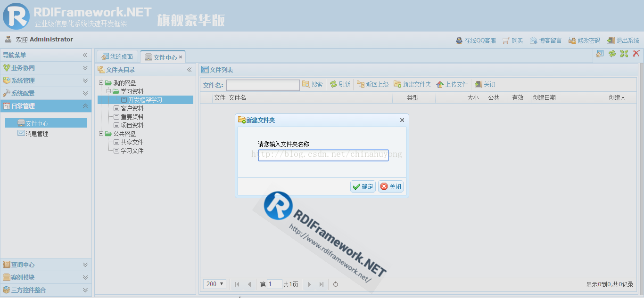The image size is (644, 298).
Task: Collapse the 公共网盘 tree node
Action: [x=101, y=134]
